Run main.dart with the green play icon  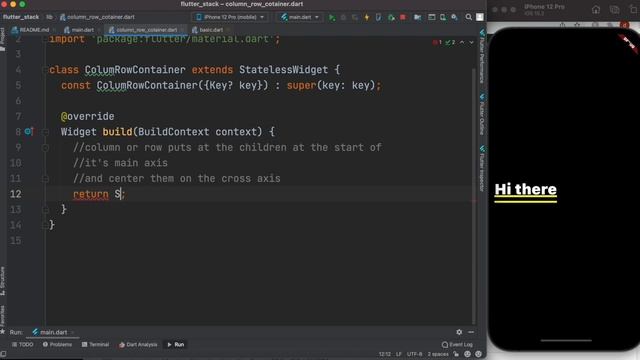332,17
